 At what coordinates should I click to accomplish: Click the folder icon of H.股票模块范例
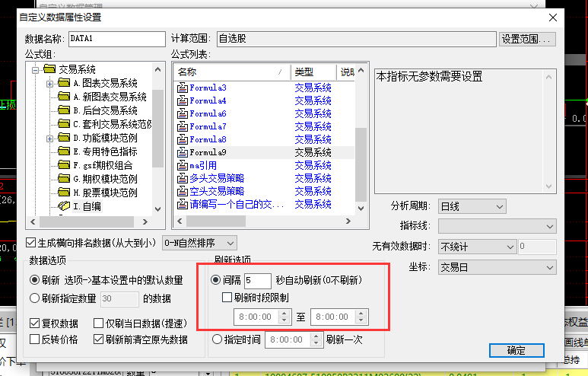coord(64,193)
